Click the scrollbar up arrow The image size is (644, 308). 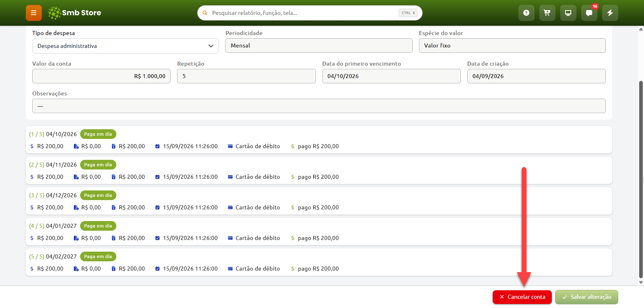tap(641, 29)
